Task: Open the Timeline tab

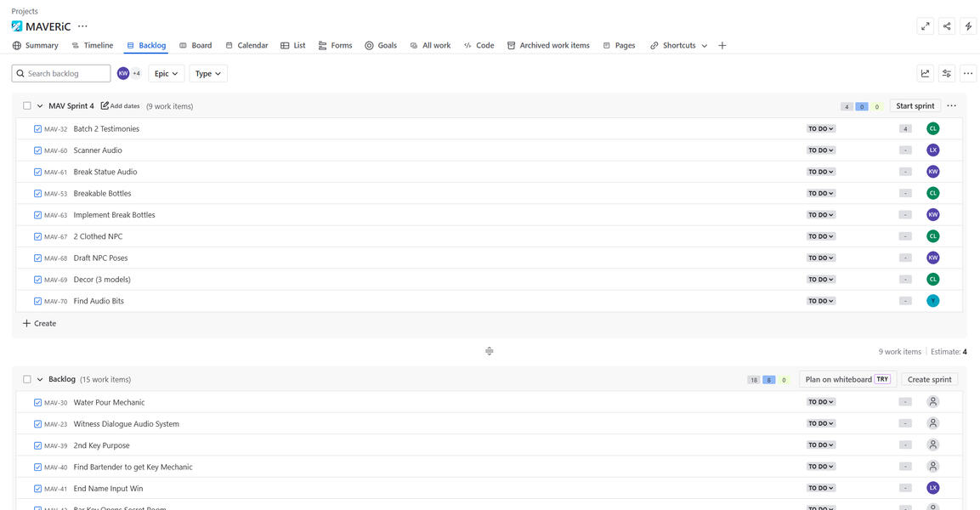Action: click(x=93, y=46)
